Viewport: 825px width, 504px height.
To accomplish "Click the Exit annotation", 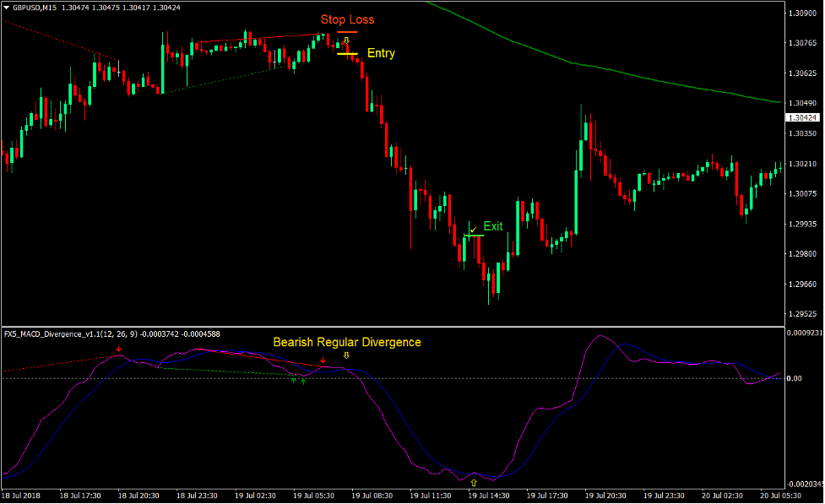I will click(493, 226).
